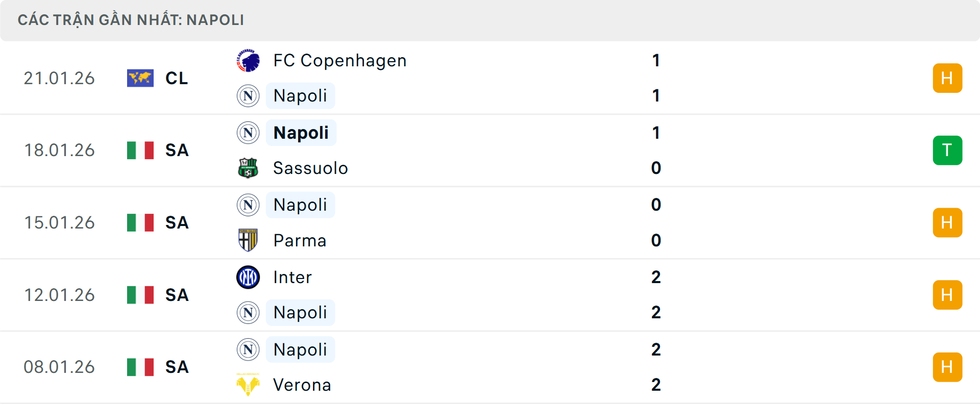Click the Inter club logo
This screenshot has width=980, height=404.
point(248,277)
